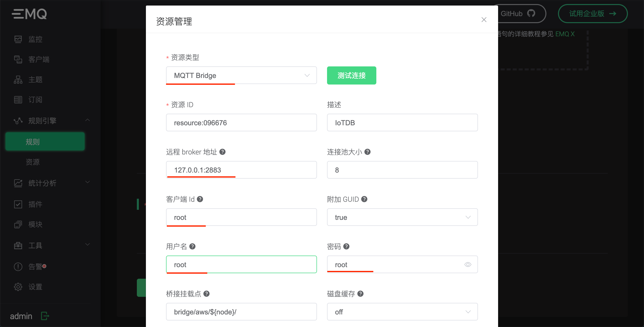Show the password in the 密码 field

pyautogui.click(x=468, y=264)
